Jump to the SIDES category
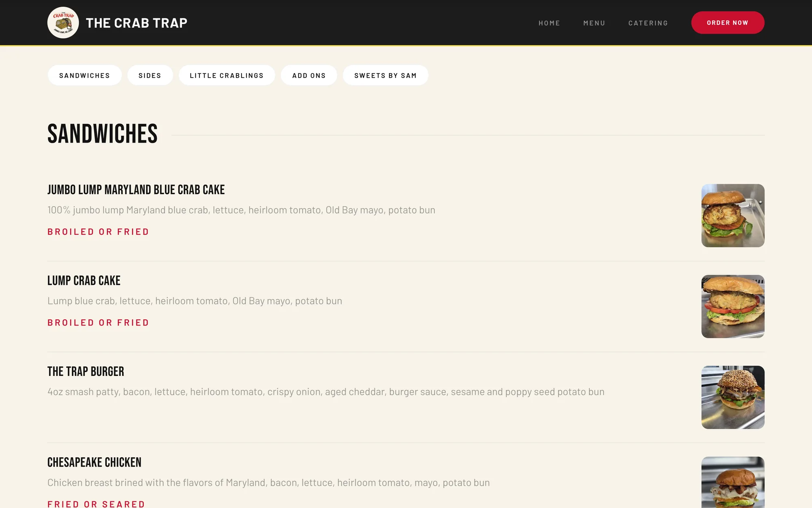This screenshot has width=812, height=508. pos(150,75)
